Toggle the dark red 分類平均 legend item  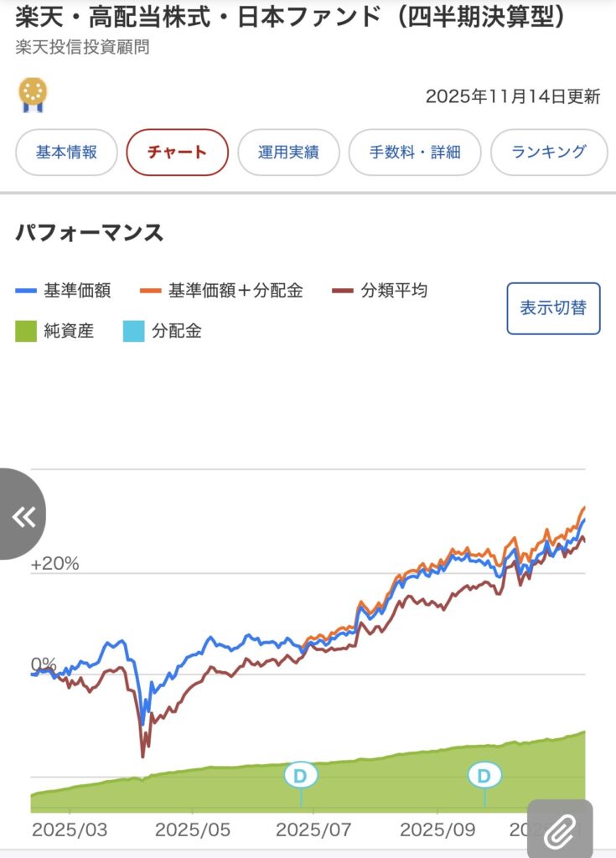[x=380, y=291]
